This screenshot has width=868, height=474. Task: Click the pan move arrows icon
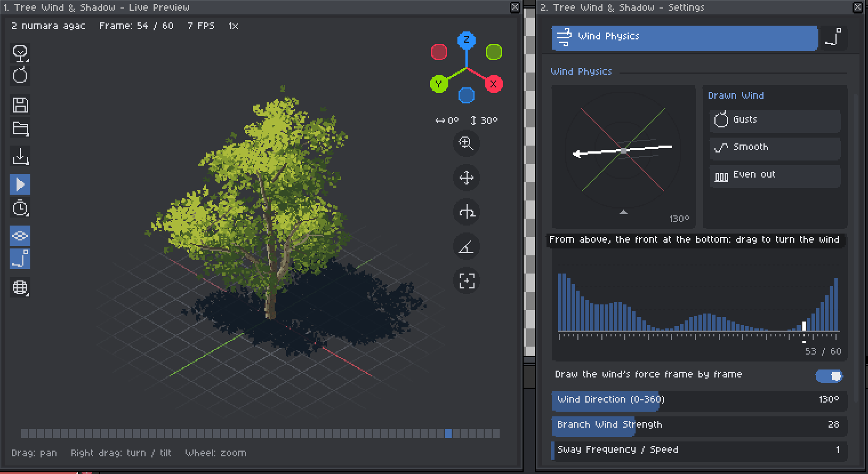click(x=467, y=178)
